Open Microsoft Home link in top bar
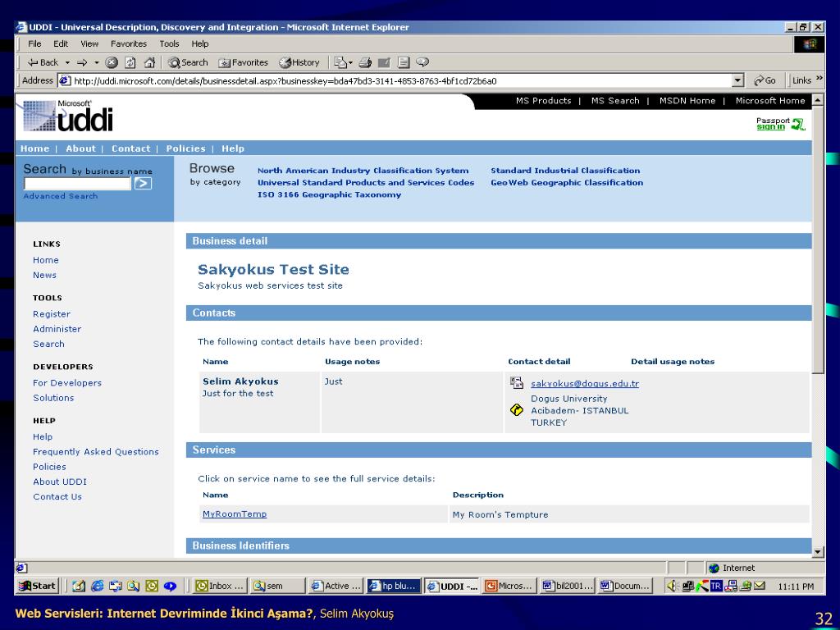Screen dimensions: 840x630 tap(769, 101)
